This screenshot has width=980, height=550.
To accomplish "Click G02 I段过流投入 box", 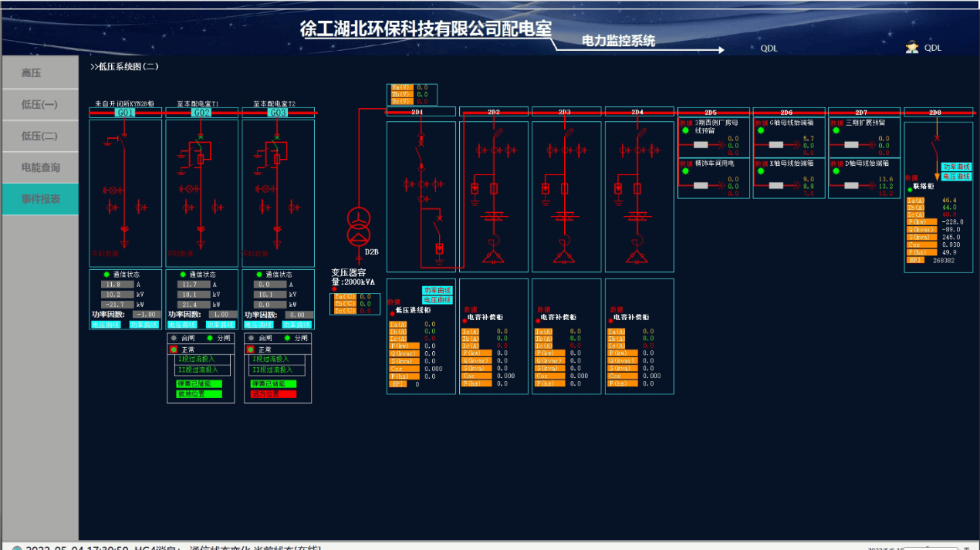I will (202, 359).
